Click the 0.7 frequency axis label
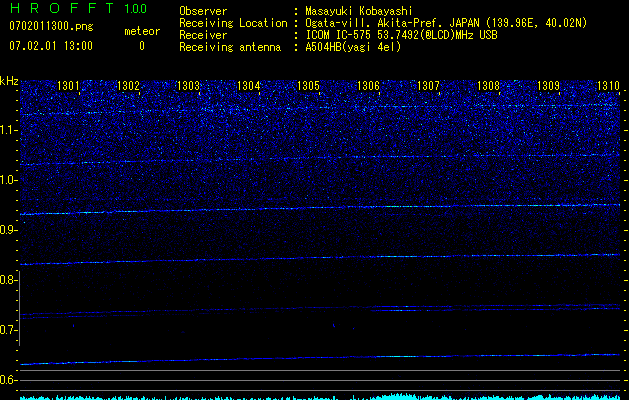Viewport: 629px width, 400px height. (x=7, y=330)
